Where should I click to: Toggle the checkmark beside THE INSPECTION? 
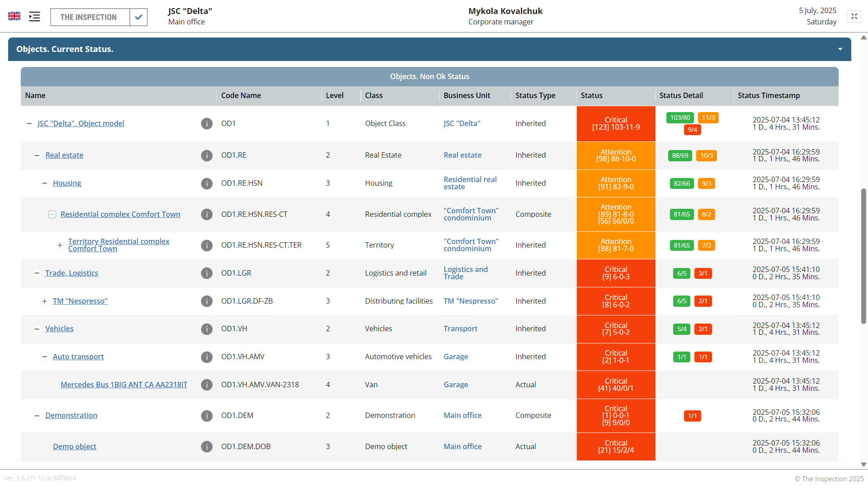(x=138, y=17)
